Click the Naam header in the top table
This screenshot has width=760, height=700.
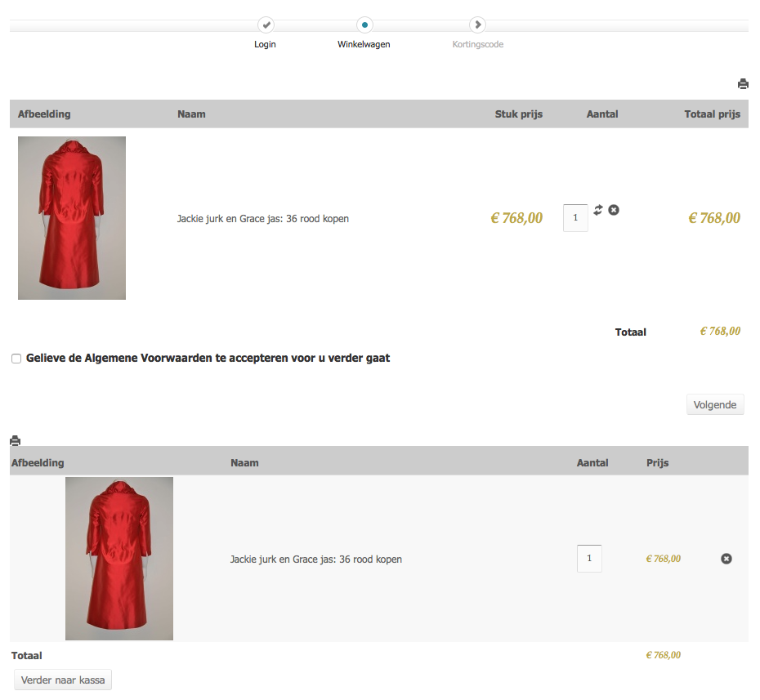[191, 114]
